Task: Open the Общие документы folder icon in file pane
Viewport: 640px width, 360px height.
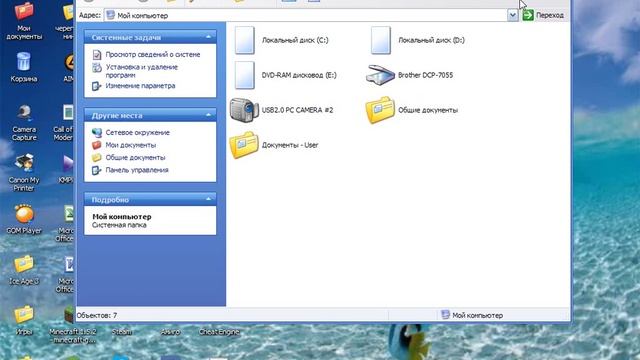Action: (380, 110)
